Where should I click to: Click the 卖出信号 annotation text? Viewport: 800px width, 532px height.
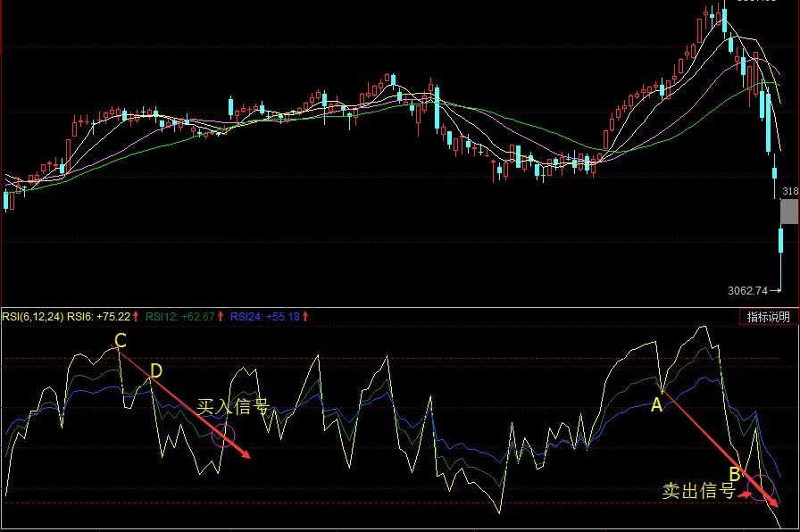pyautogui.click(x=698, y=491)
